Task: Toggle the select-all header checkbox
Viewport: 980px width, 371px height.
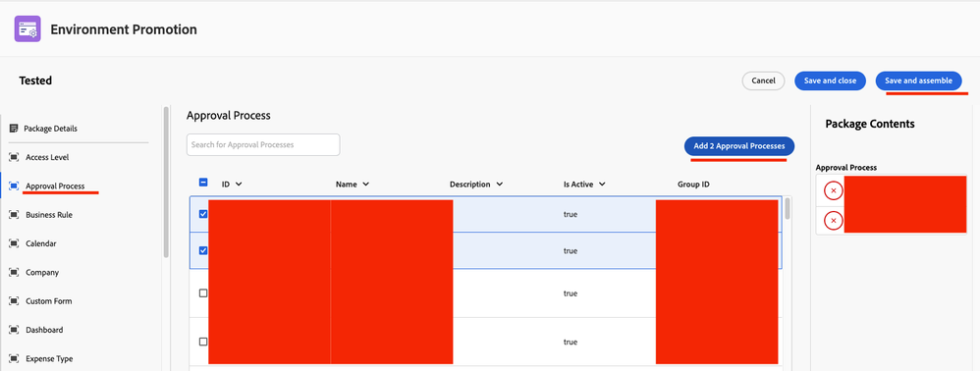Action: coord(203,183)
